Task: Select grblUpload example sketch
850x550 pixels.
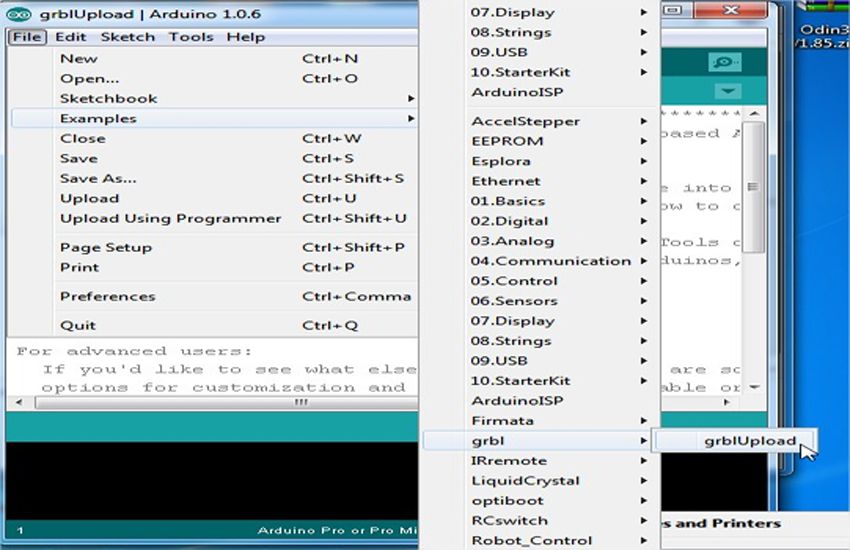Action: pyautogui.click(x=749, y=440)
